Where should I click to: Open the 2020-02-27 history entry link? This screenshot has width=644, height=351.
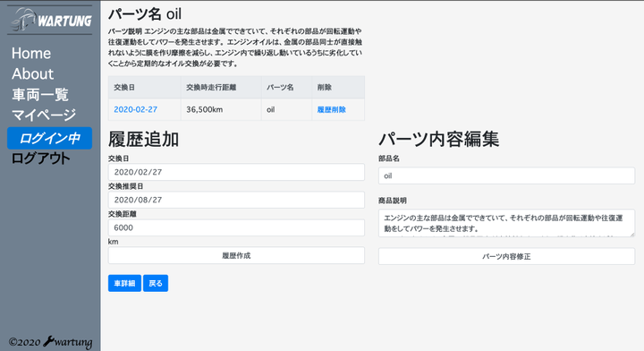pos(136,109)
